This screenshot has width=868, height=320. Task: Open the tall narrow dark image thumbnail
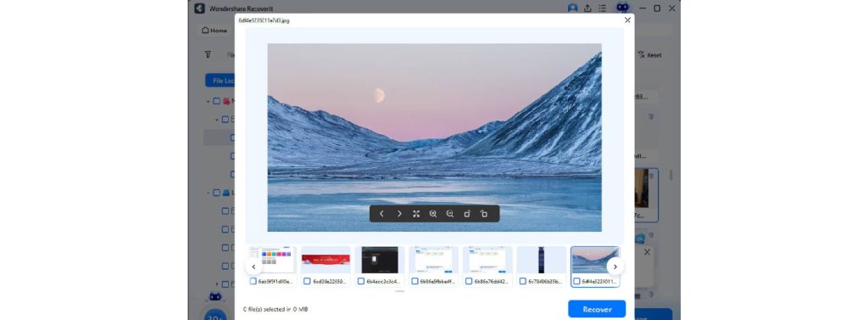coord(541,260)
